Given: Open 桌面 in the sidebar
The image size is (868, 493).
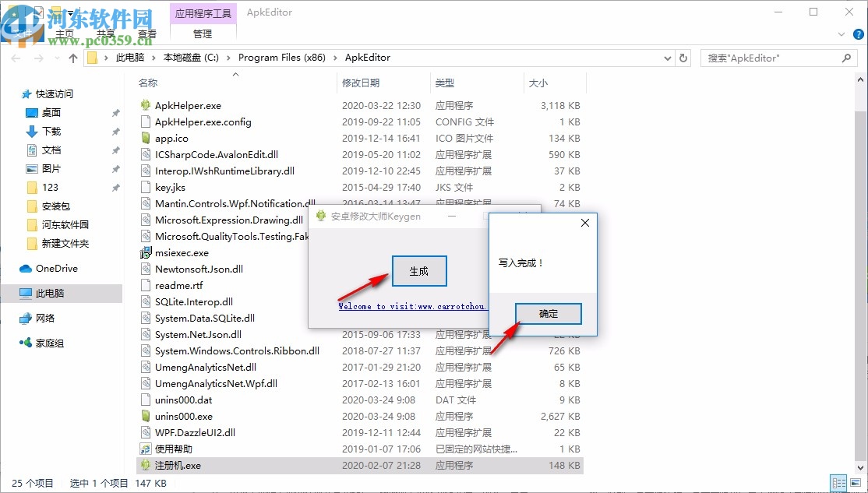Looking at the screenshot, I should pos(51,113).
